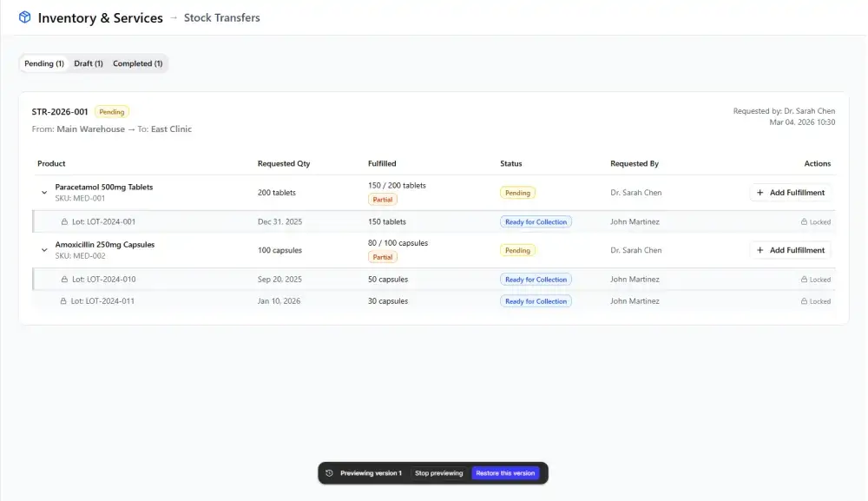Click lock icon beside Lot: LOT-2024-010
Image resolution: width=868 pixels, height=501 pixels.
pos(64,280)
